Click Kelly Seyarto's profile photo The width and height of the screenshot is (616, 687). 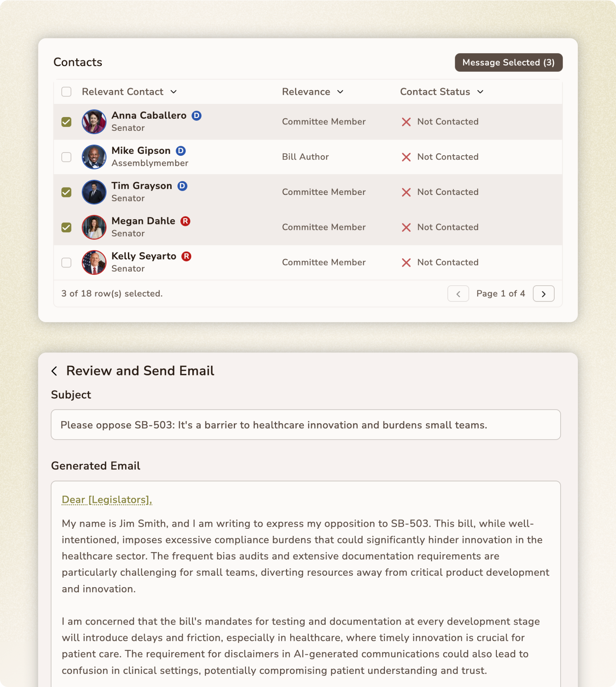tap(94, 263)
